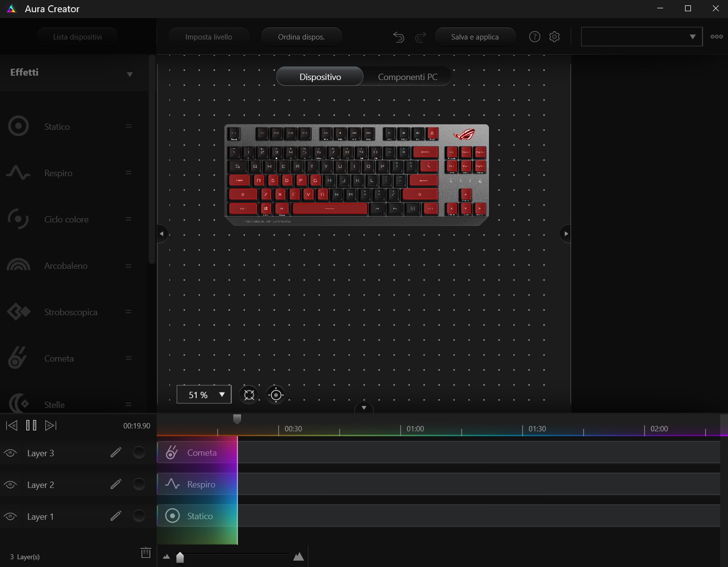728x567 pixels.
Task: Click the Stelle moon-star icon
Action: pos(19,403)
